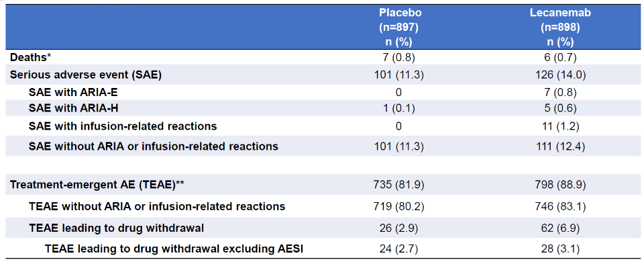Select the Placebo column header
Image resolution: width=644 pixels, height=268 pixels.
[x=400, y=27]
